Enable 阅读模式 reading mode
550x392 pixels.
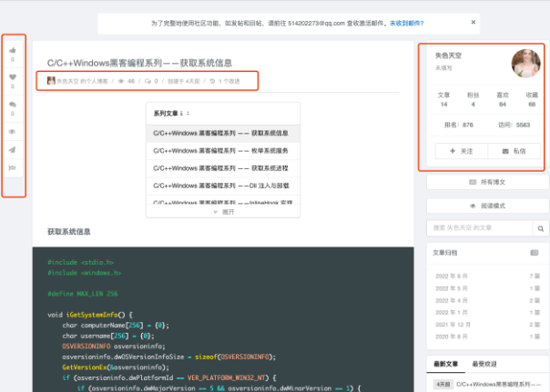click(487, 206)
